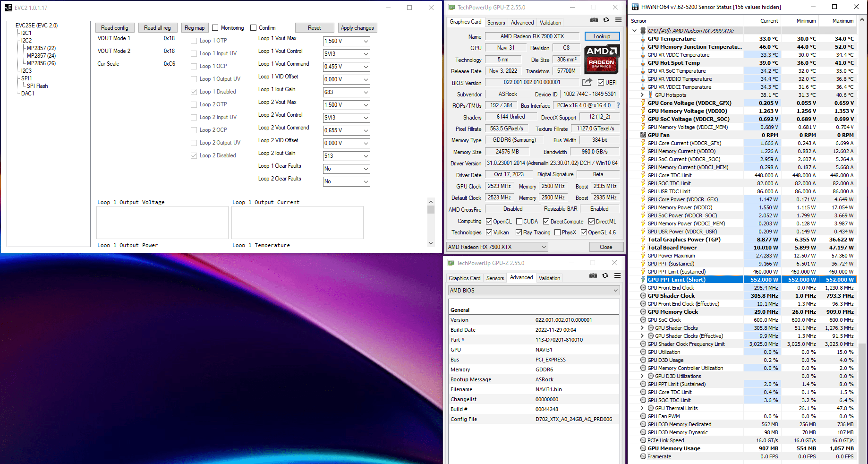Open the Loop 1 Clear Faults dropdown
Viewport: 868px width, 464px height.
347,169
